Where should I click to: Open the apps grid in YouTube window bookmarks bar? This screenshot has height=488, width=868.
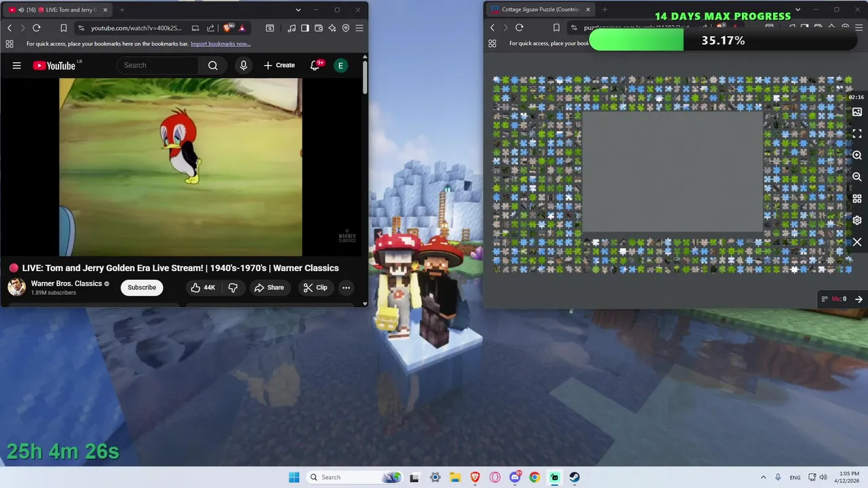(9, 43)
